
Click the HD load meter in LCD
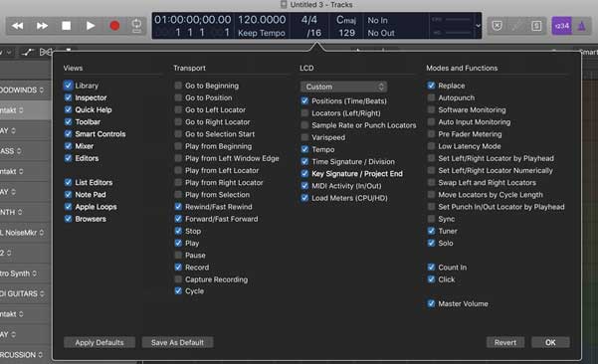452,33
